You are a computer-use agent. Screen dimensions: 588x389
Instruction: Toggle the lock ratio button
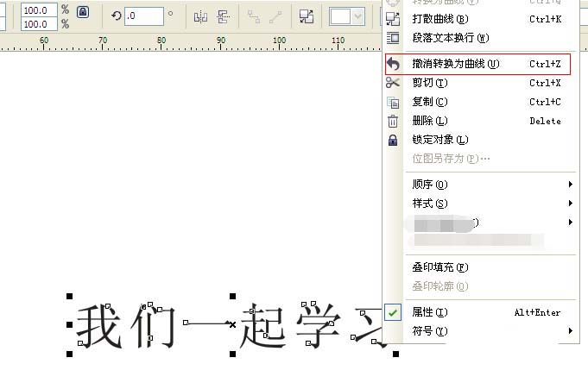(x=83, y=12)
